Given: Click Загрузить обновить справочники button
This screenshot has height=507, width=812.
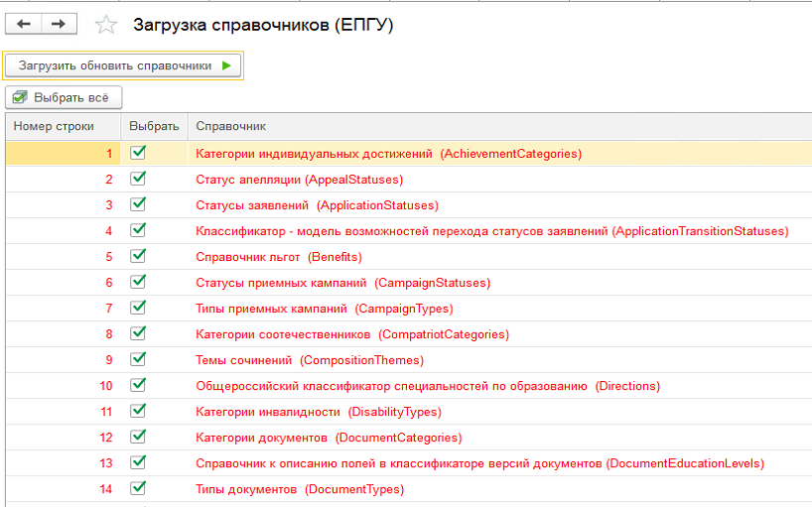Looking at the screenshot, I should click(x=123, y=65).
